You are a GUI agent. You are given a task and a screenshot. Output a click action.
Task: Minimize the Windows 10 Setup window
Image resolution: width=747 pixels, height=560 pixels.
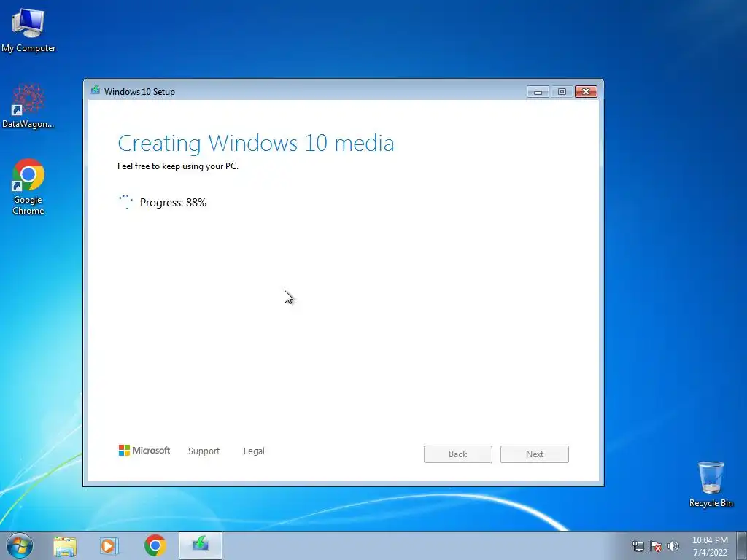pyautogui.click(x=538, y=91)
